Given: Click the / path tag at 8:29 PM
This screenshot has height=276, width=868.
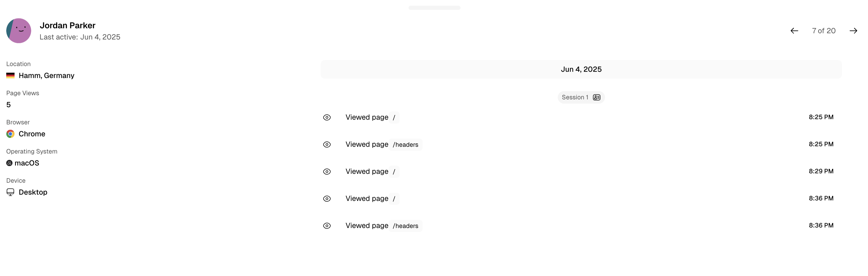Looking at the screenshot, I should point(394,171).
